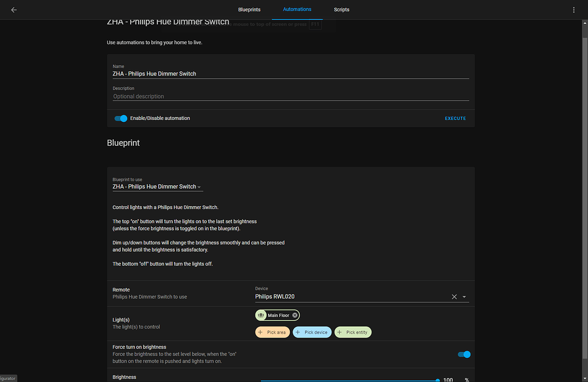Clear the selected Philips RWL020 device
The image size is (588, 382).
(x=454, y=296)
